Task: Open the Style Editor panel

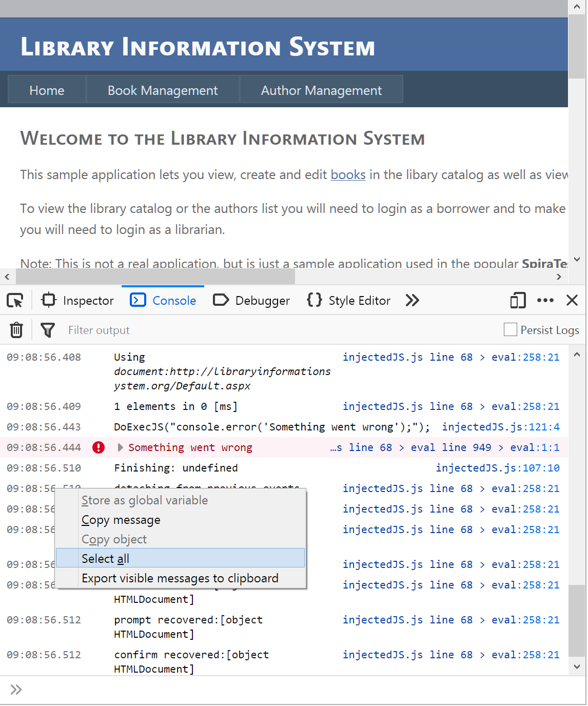Action: tap(349, 300)
